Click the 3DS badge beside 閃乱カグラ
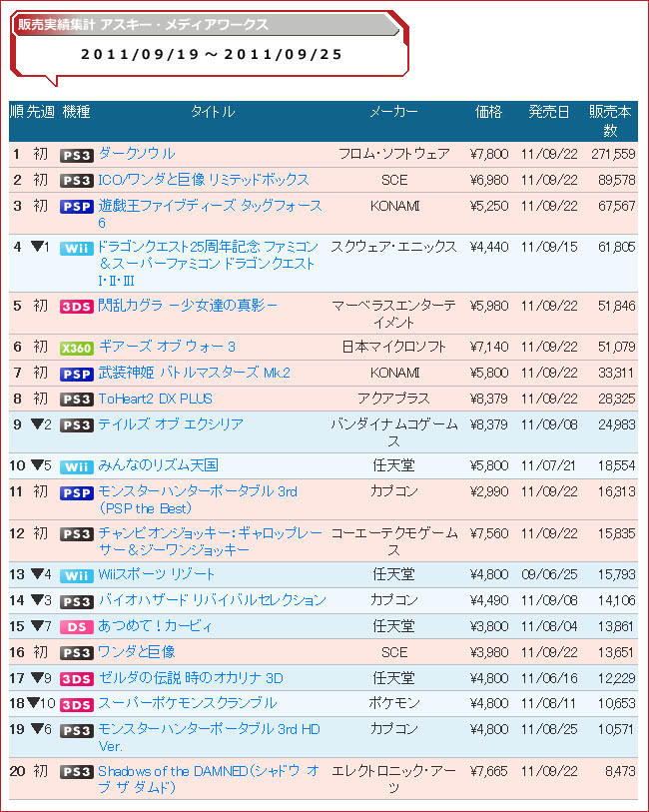Viewport: 649px width, 812px height. (77, 307)
